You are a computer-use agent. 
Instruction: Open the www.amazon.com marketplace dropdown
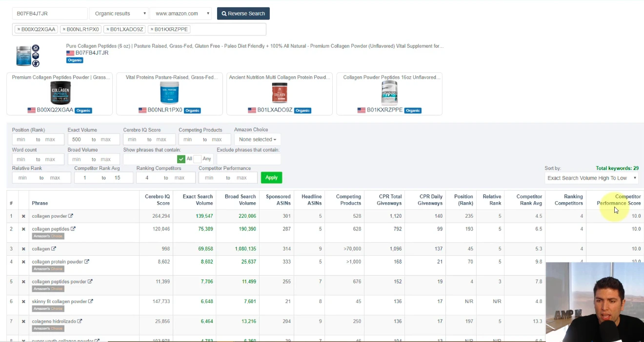coord(181,13)
